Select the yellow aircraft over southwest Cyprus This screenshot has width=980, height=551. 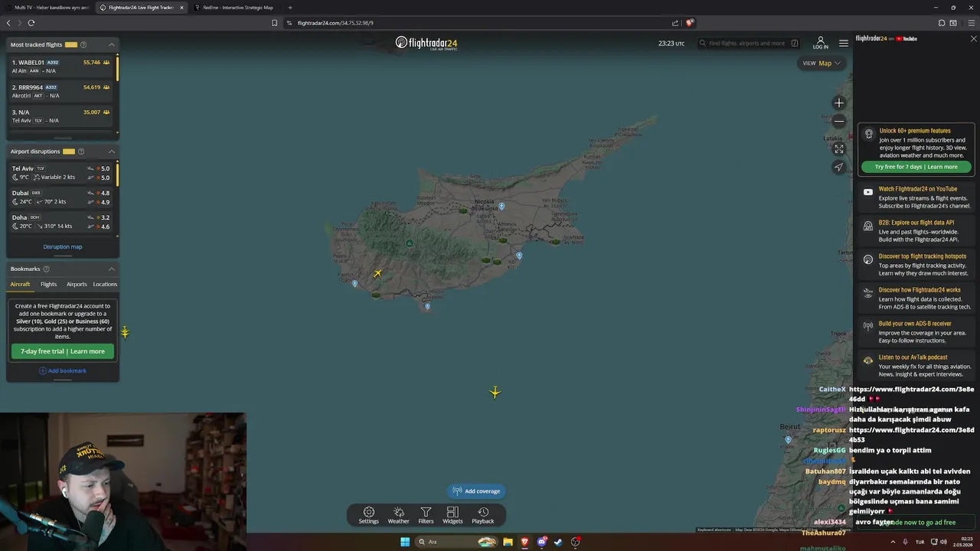(377, 273)
